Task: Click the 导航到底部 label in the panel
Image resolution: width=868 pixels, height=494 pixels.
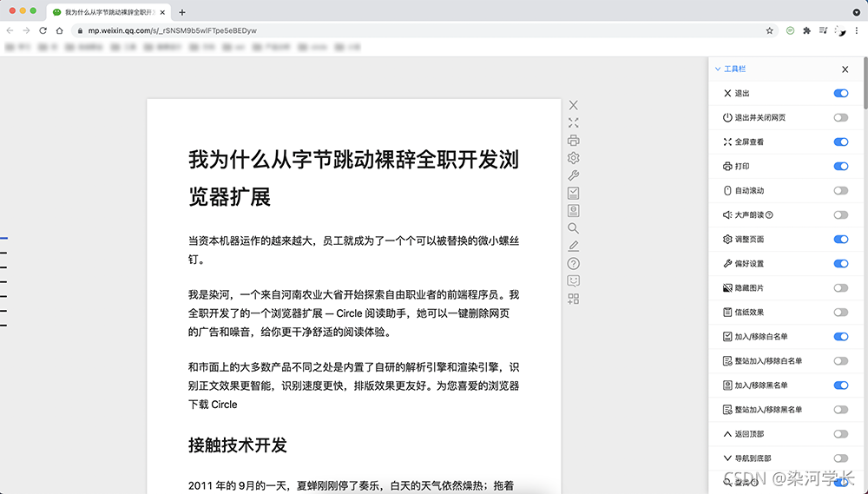Action: pyautogui.click(x=753, y=458)
